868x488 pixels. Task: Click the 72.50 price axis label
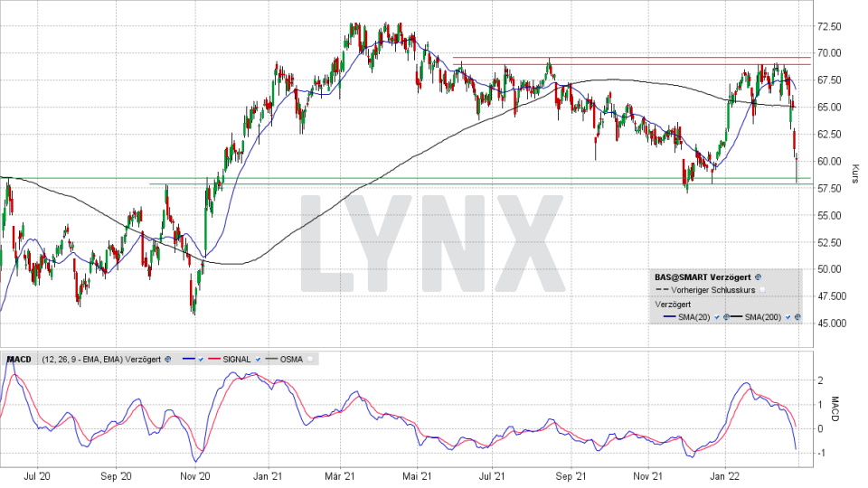click(829, 26)
